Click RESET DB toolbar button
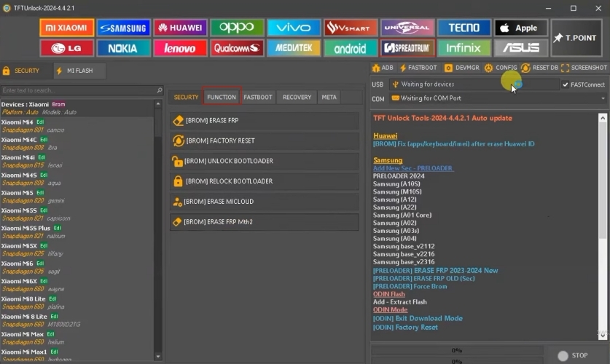 pyautogui.click(x=540, y=68)
